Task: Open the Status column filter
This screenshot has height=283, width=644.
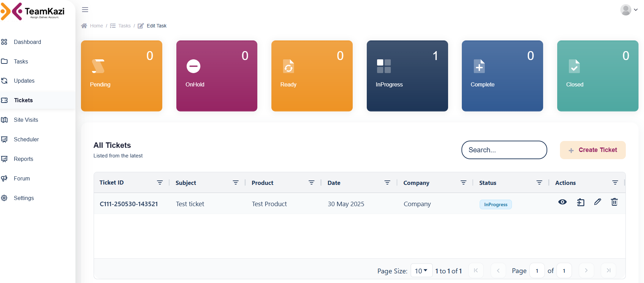Action: tap(539, 182)
